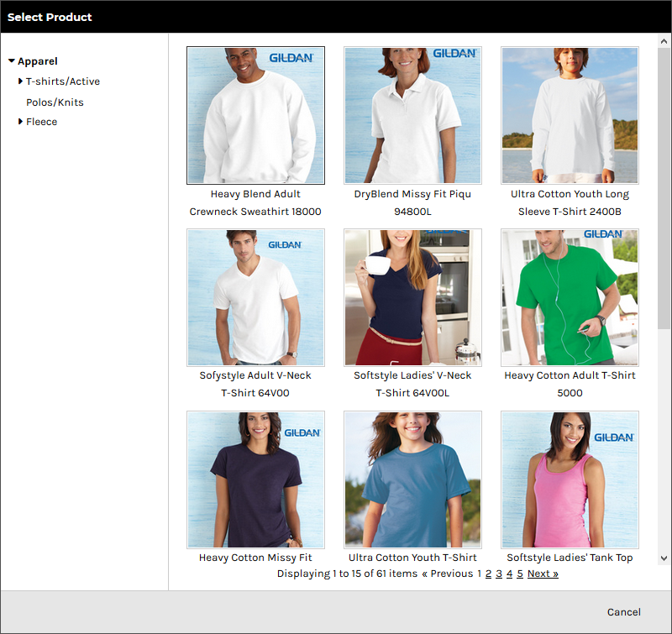Click the Next » pagination link
Image resolution: width=672 pixels, height=634 pixels.
point(543,574)
